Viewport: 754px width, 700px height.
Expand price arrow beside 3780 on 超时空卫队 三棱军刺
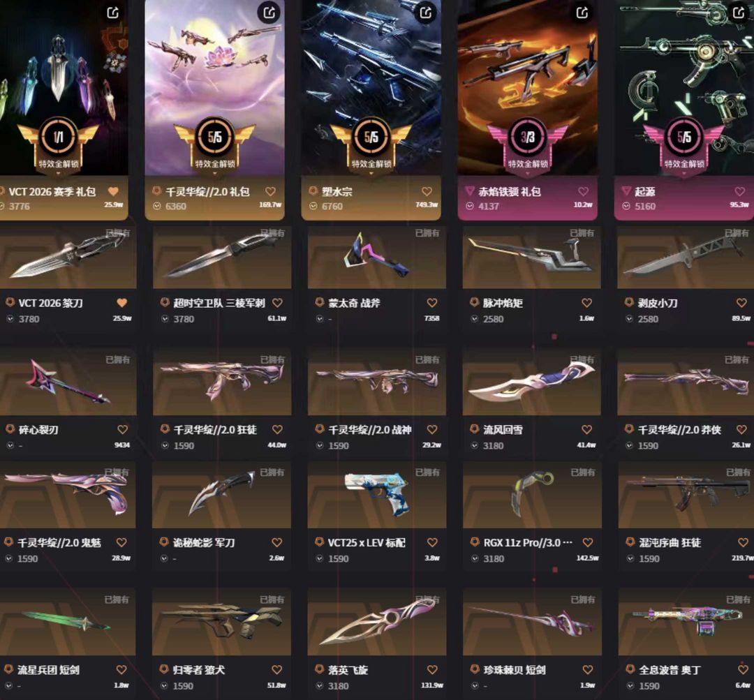click(165, 319)
